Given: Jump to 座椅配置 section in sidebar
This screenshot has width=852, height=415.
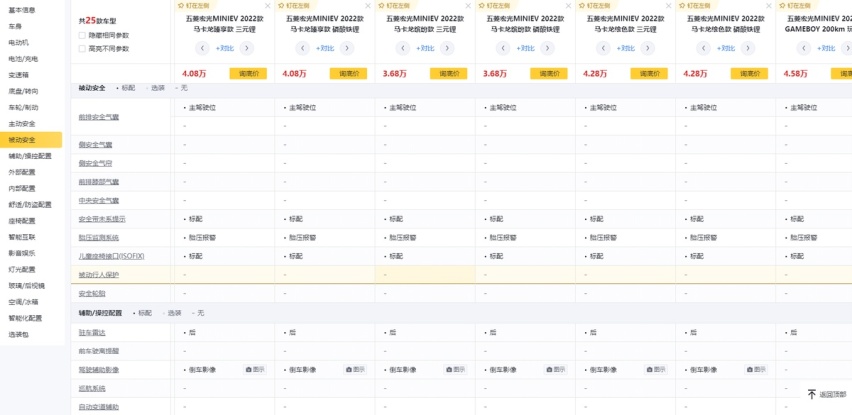Looking at the screenshot, I should pos(22,221).
